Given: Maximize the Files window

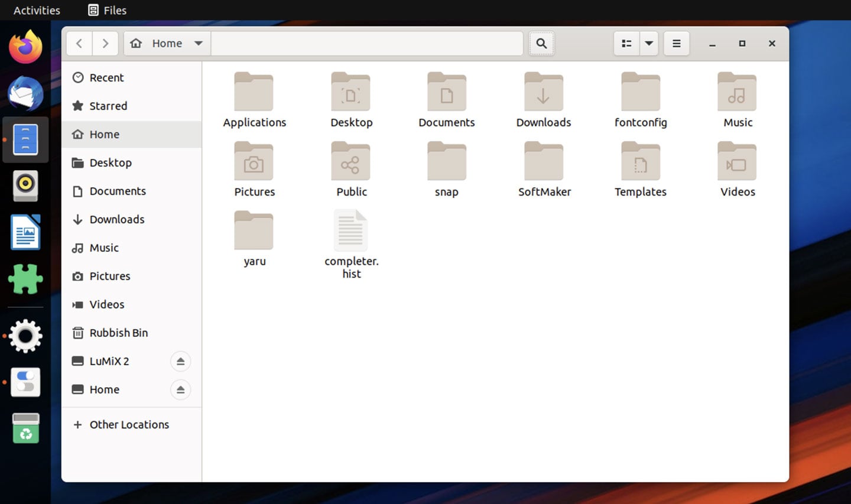Looking at the screenshot, I should pos(742,43).
